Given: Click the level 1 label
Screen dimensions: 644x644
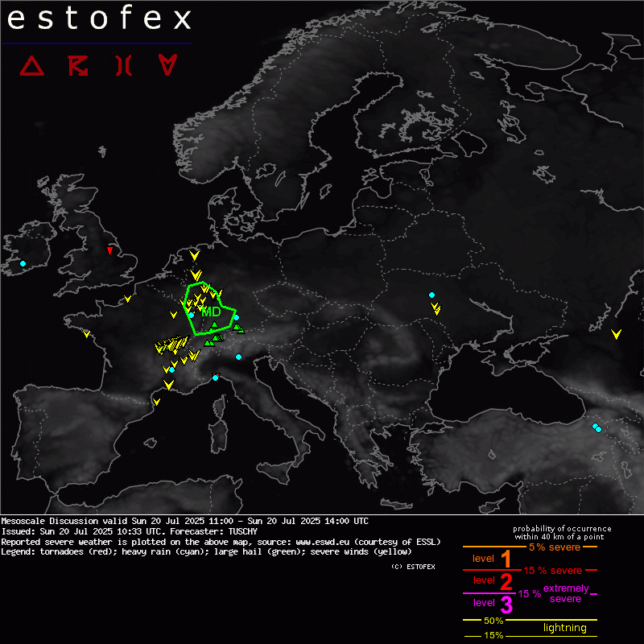Looking at the screenshot, I should (x=492, y=559).
